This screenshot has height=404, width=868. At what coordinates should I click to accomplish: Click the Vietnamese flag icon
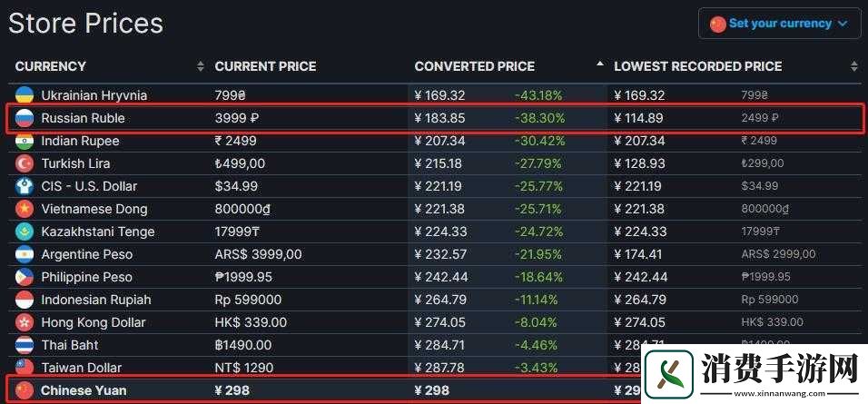click(x=25, y=209)
